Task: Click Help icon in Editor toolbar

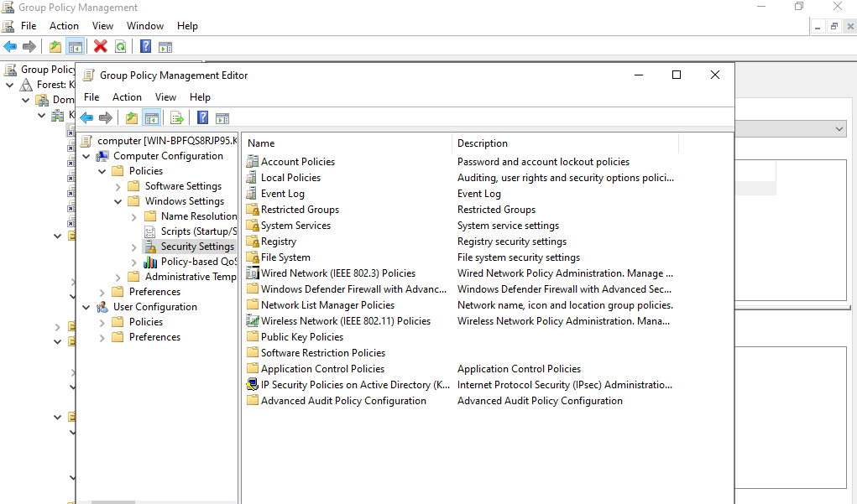Action: pos(203,118)
